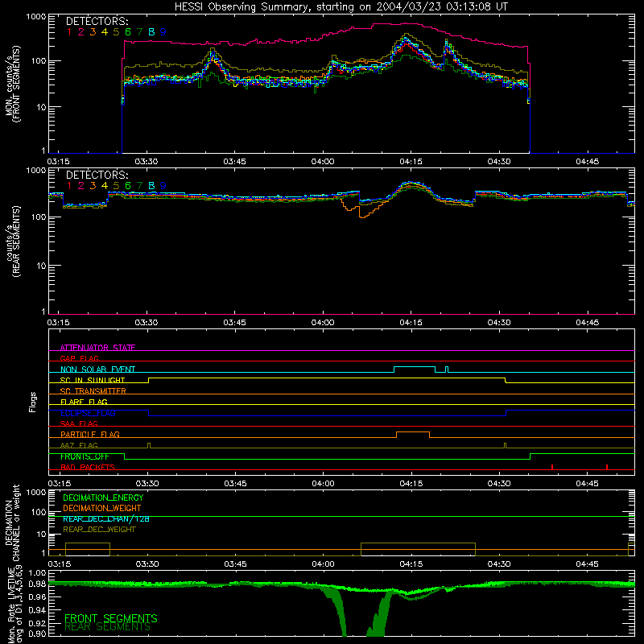This screenshot has width=644, height=644.
Task: Click the HESSI Observing Summary title text
Action: 341,7
